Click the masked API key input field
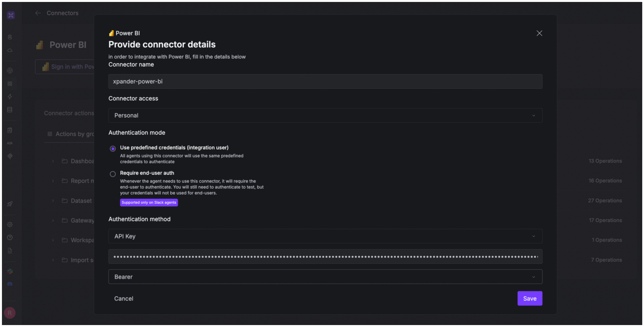This screenshot has width=644, height=327. (x=325, y=256)
